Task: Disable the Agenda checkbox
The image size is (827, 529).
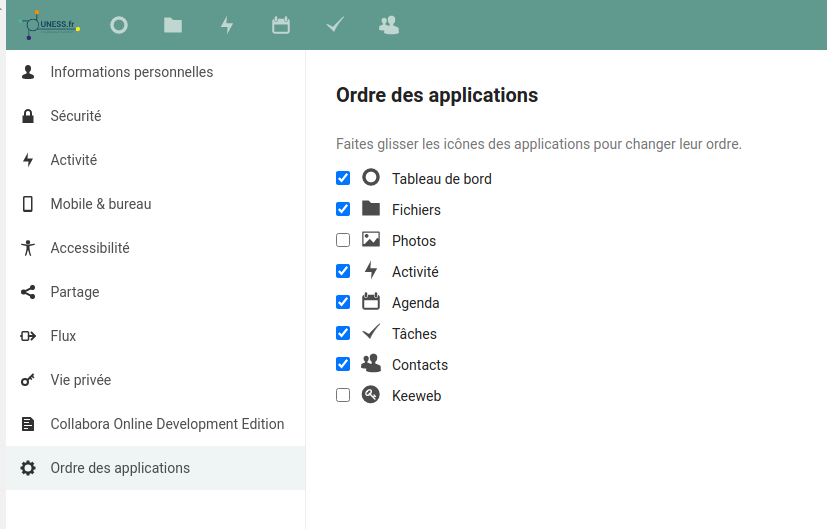Action: (343, 302)
